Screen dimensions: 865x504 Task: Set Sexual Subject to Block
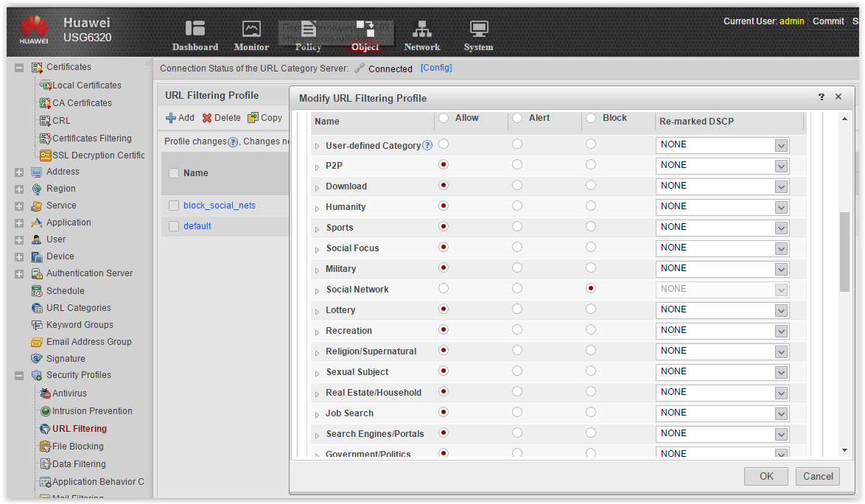point(591,371)
